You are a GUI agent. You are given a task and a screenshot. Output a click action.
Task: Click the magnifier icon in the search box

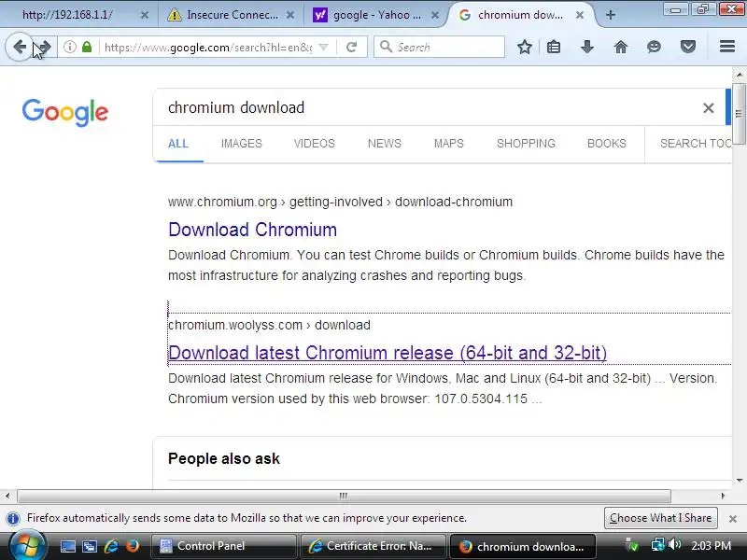click(386, 47)
